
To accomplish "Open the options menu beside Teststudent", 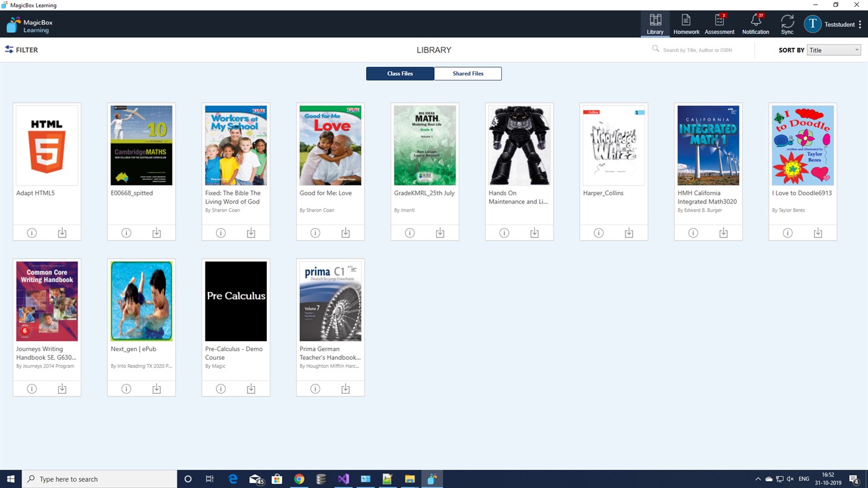I will [861, 24].
